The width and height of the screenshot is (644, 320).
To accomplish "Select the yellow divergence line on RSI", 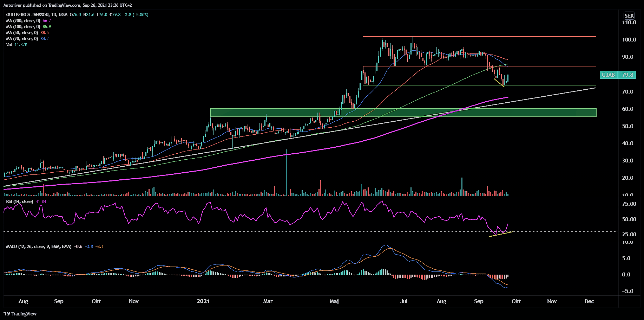I will click(501, 234).
